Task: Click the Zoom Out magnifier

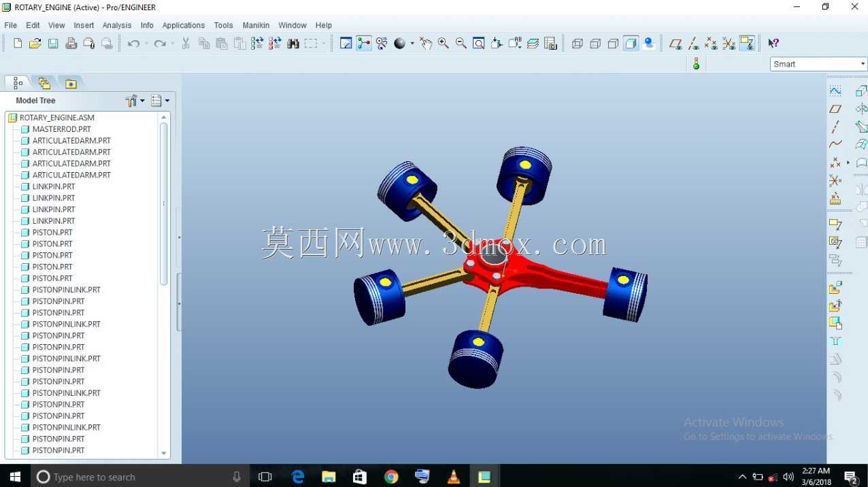Action: coord(461,44)
